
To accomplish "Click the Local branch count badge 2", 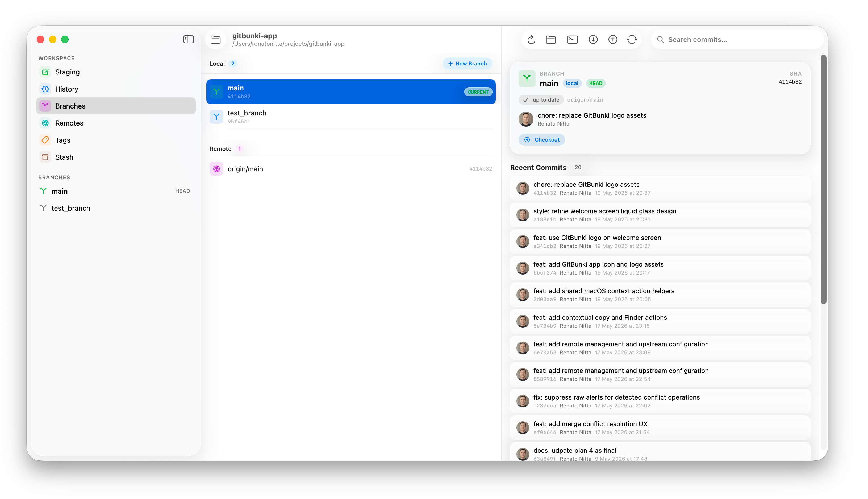I will [x=233, y=63].
